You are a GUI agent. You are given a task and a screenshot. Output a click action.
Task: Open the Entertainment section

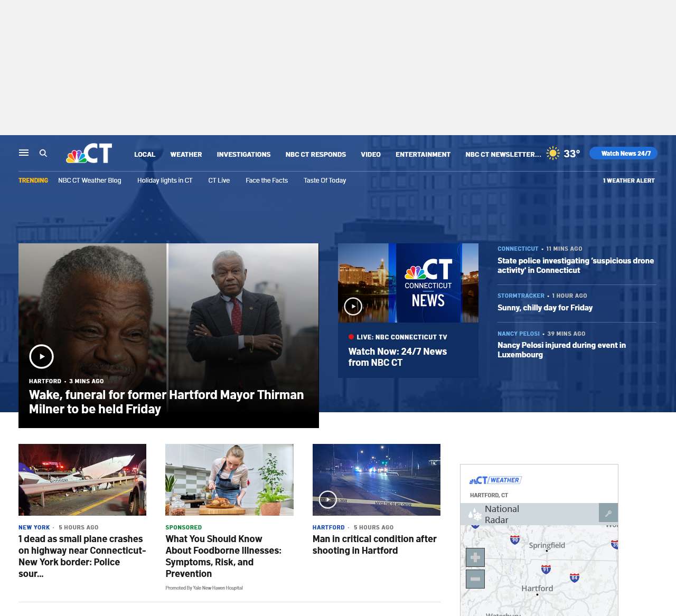pyautogui.click(x=423, y=154)
